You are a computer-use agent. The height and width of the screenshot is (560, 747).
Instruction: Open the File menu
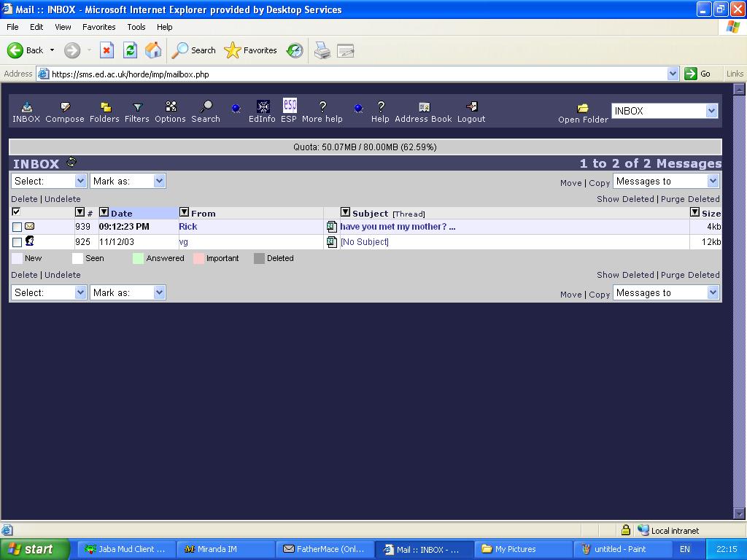pos(12,27)
